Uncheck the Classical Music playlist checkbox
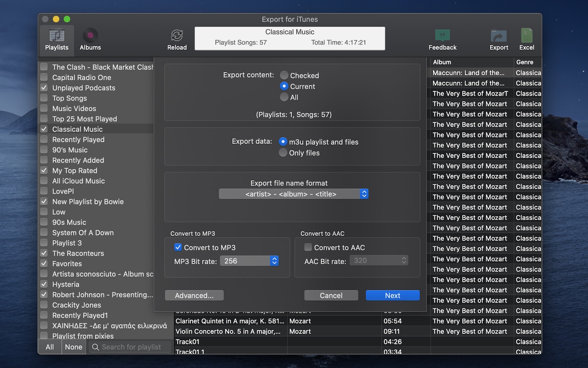Screen dimensions: 588x368 click(44, 129)
